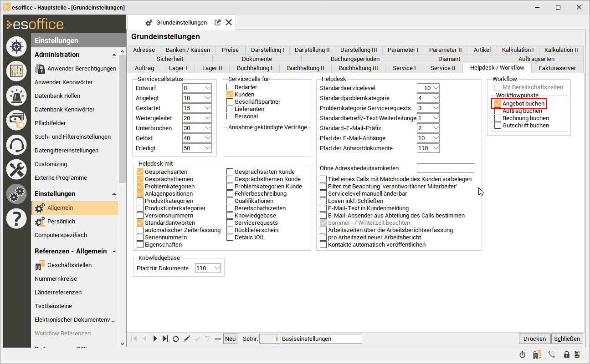Select Computerspezifisch settings
The image size is (590, 364).
coord(61,235)
